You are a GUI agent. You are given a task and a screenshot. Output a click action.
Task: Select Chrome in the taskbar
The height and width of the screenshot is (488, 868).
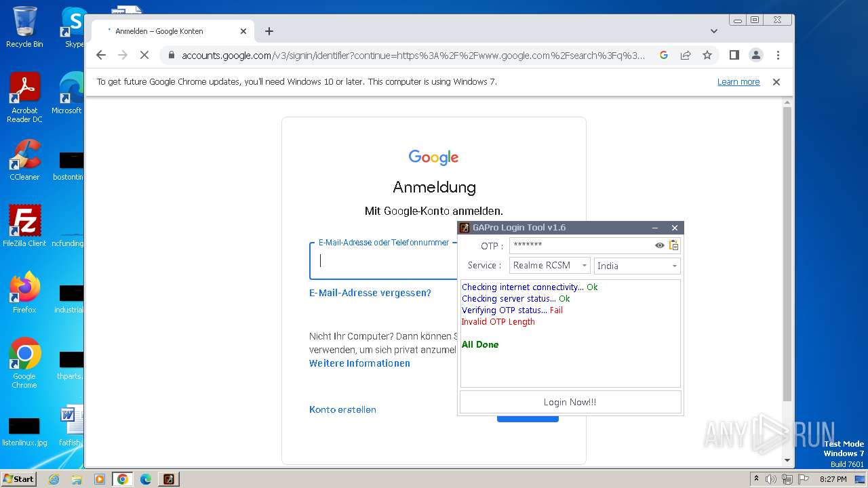coord(123,479)
